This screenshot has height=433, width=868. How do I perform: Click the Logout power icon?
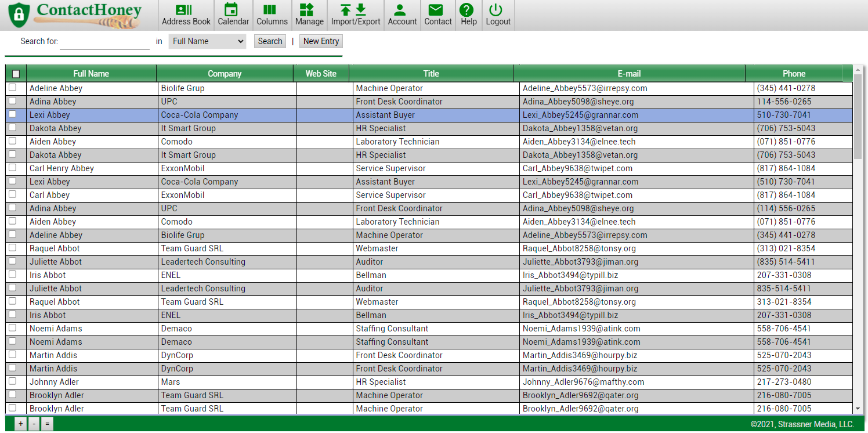tap(496, 10)
